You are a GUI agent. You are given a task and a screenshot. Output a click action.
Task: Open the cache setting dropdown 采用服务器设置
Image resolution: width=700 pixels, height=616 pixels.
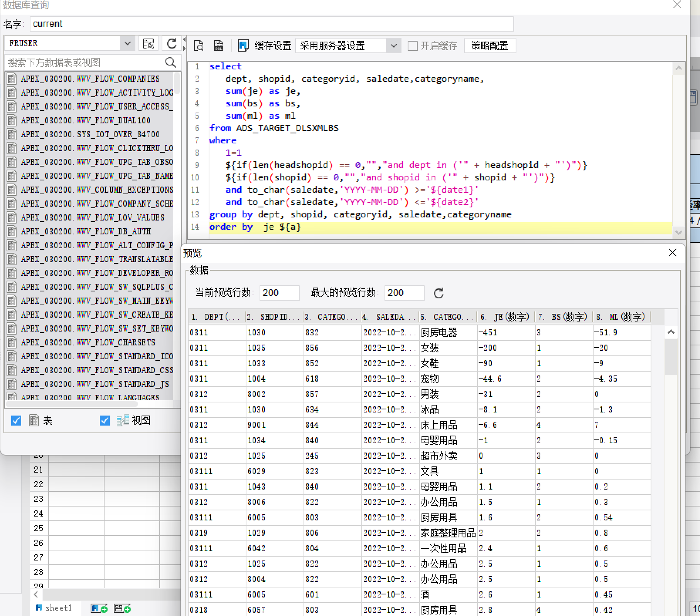point(348,46)
